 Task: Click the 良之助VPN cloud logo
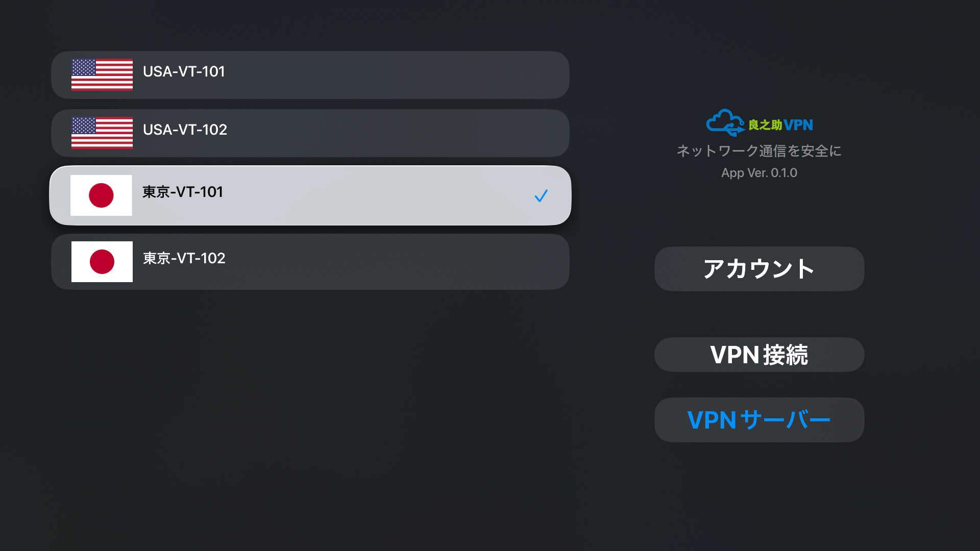pyautogui.click(x=725, y=123)
